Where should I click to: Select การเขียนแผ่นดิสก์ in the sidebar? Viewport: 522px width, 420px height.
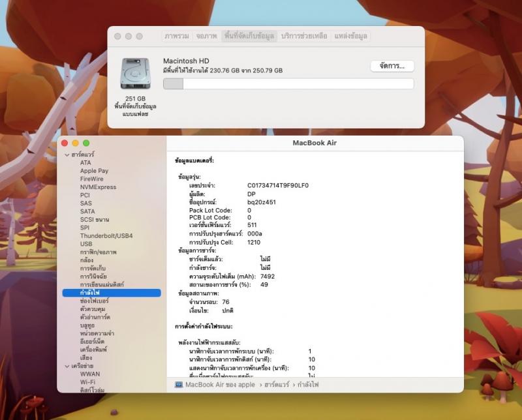tap(102, 284)
